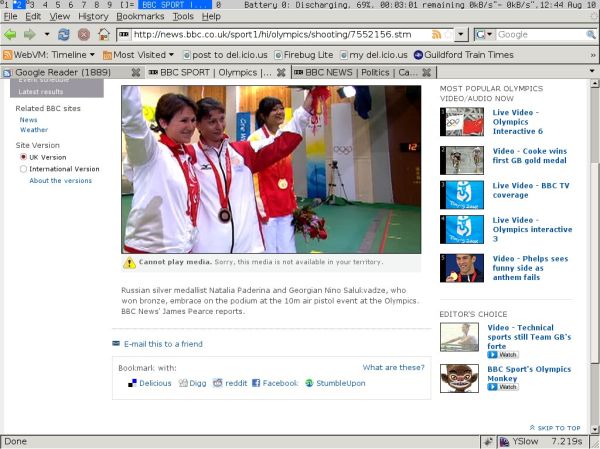Share the page via the Digg icon
The width and height of the screenshot is (600, 449).
point(183,383)
